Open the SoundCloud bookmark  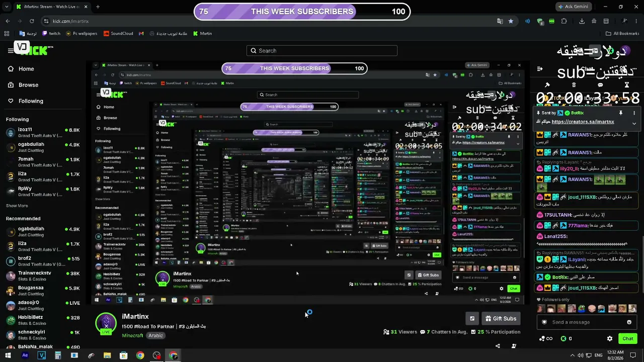point(118,34)
